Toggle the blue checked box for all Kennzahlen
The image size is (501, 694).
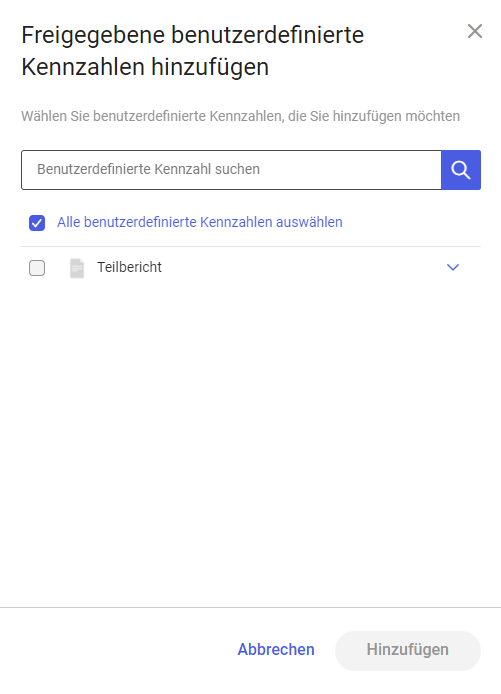pos(37,223)
